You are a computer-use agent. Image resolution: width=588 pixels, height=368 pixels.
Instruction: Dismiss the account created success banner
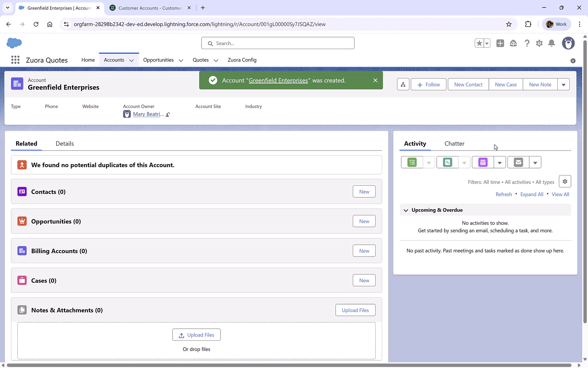point(375,80)
